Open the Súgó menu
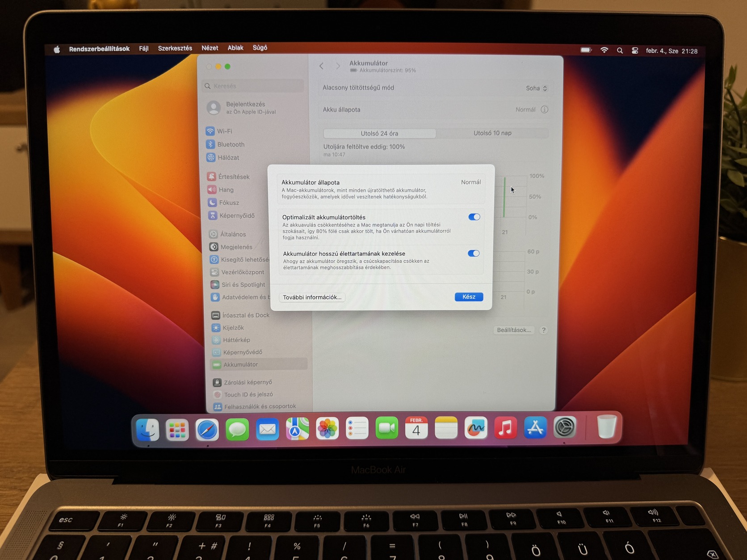The width and height of the screenshot is (747, 560). pyautogui.click(x=260, y=48)
